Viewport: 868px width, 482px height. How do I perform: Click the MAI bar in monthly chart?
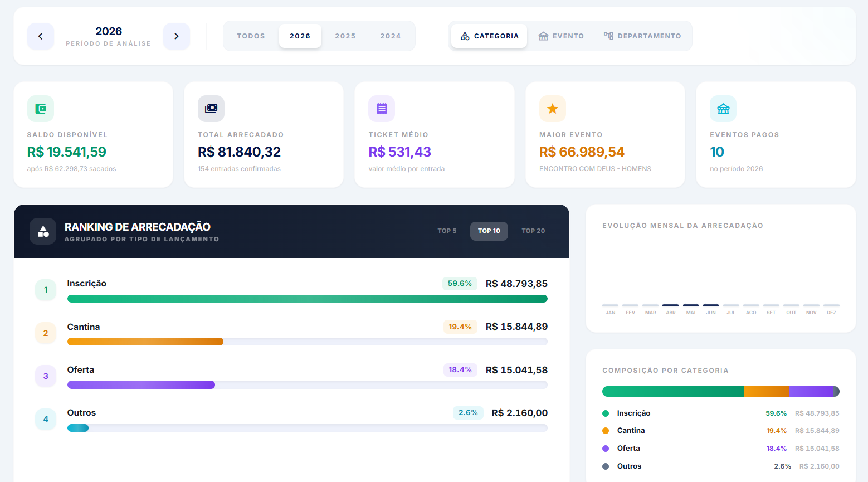pos(691,305)
